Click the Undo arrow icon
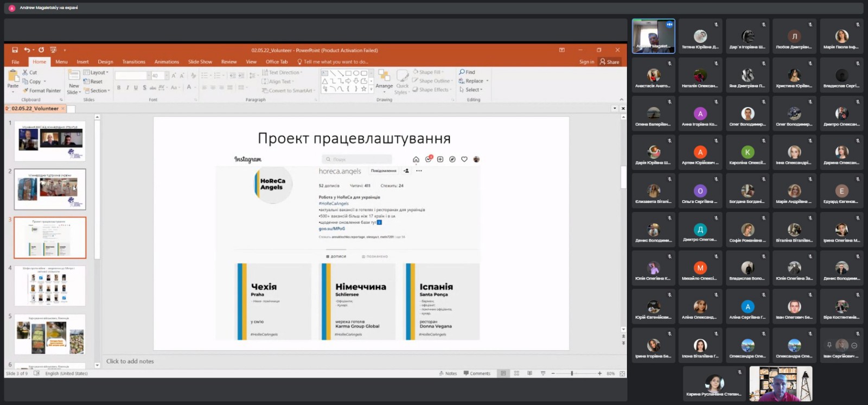 (x=27, y=50)
